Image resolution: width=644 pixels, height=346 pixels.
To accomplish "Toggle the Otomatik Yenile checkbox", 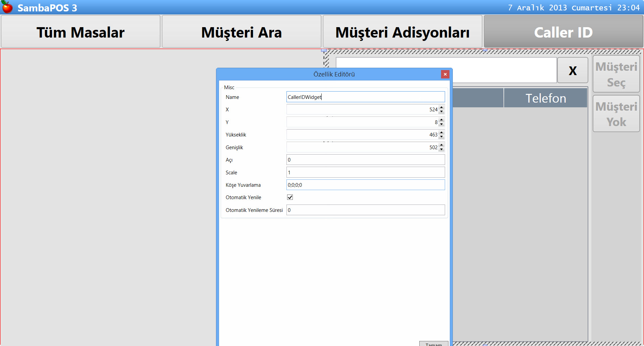I will click(290, 197).
